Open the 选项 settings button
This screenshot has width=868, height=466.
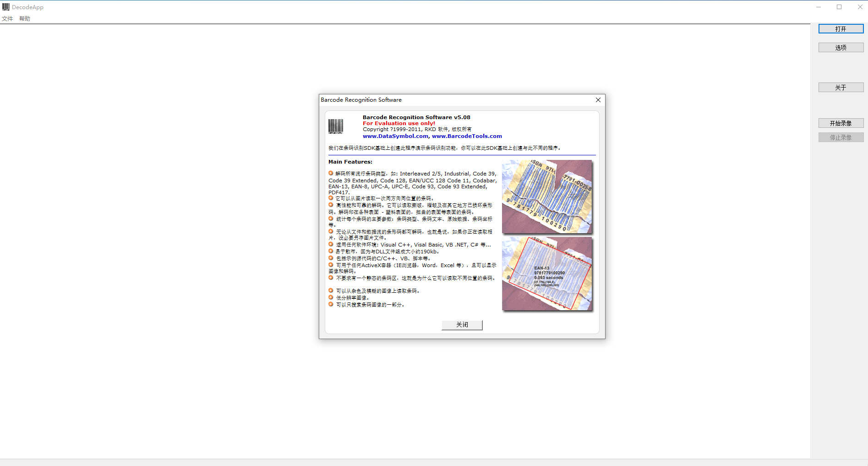pyautogui.click(x=841, y=48)
